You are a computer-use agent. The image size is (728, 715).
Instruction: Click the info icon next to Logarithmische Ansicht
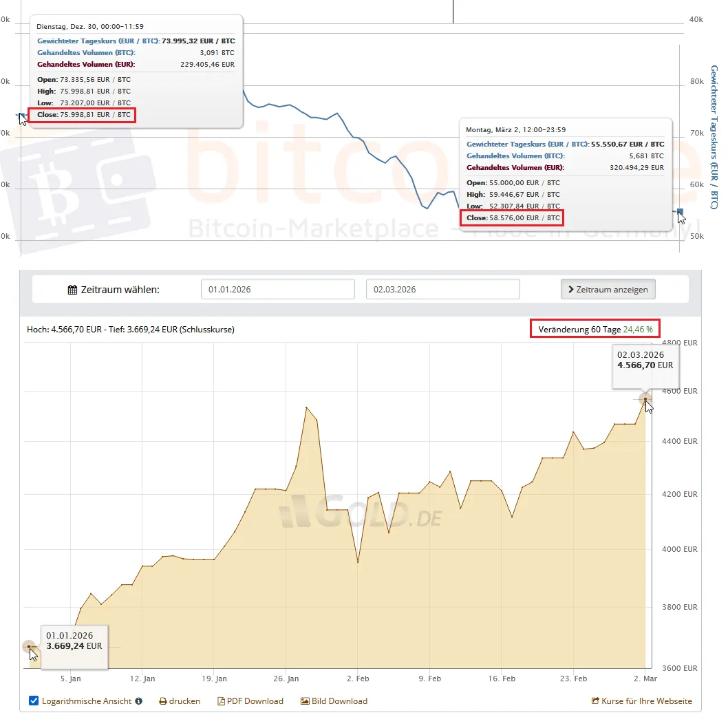click(x=138, y=701)
